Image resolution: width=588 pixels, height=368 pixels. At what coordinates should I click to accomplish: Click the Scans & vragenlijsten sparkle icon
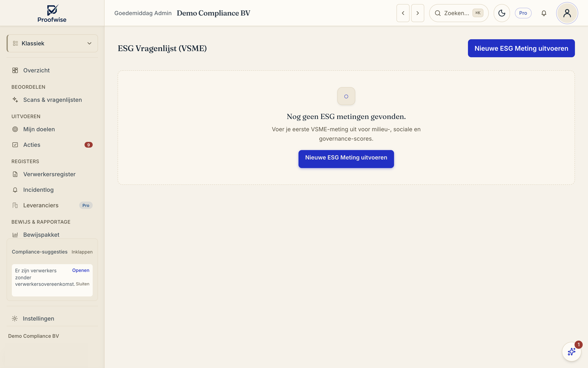point(15,100)
